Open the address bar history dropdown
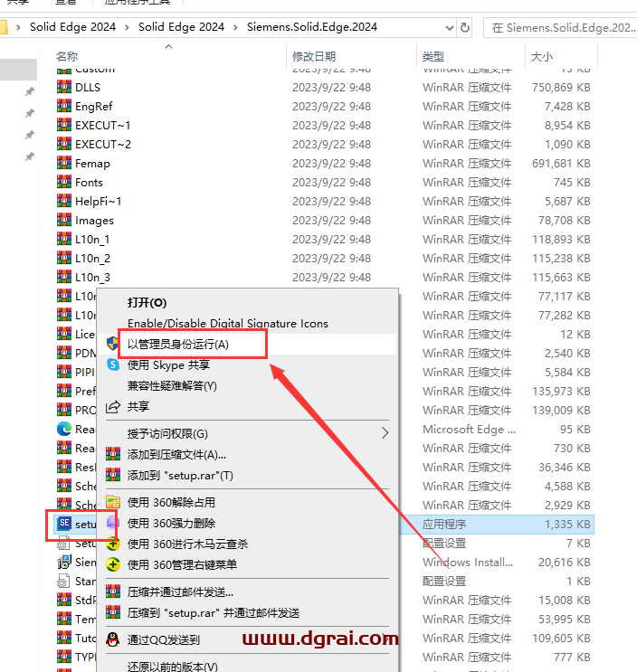Screen dimensions: 637x672 [449, 28]
